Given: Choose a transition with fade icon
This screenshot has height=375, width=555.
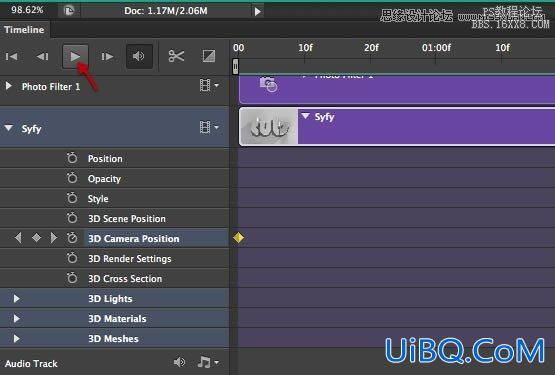Looking at the screenshot, I should pos(209,56).
